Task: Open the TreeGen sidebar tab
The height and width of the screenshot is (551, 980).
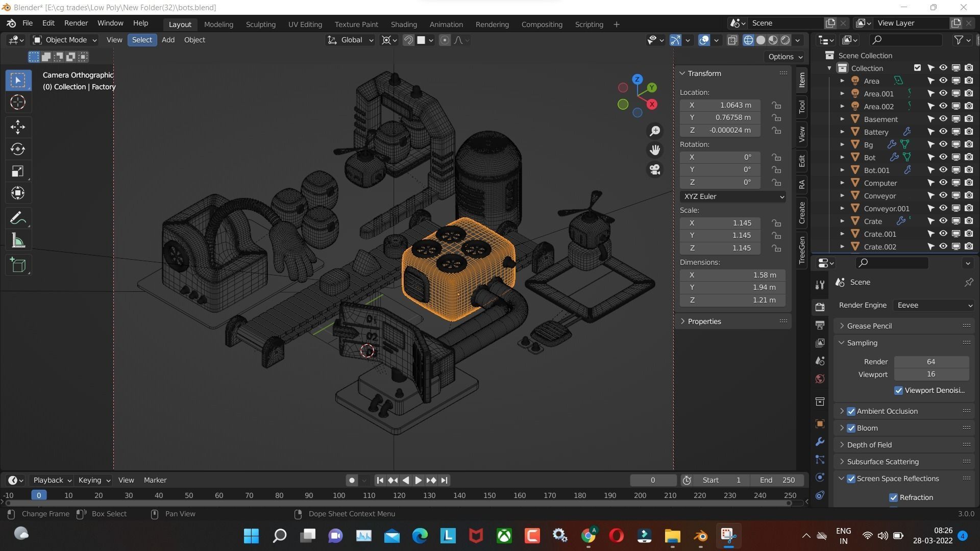Action: coord(802,249)
